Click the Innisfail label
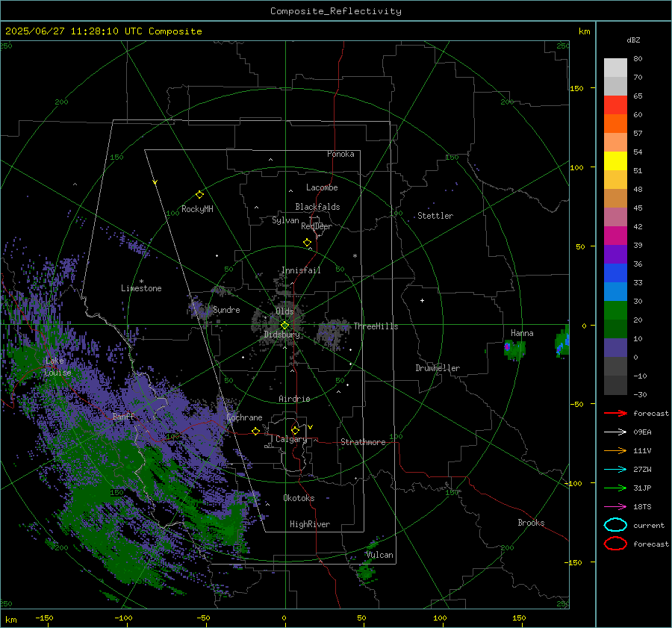The height and width of the screenshot is (628, 672). pos(301,270)
